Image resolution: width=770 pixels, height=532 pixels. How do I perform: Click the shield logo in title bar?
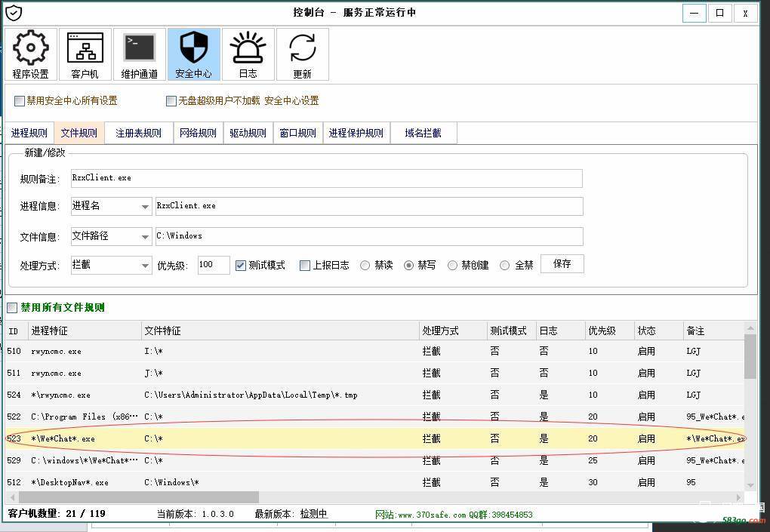click(14, 13)
